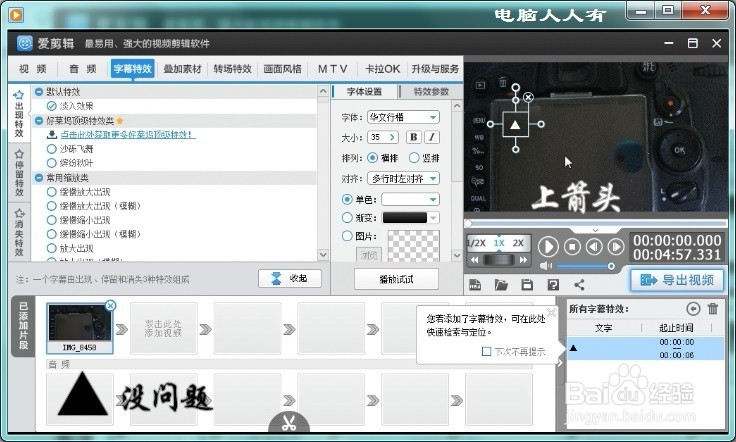Switch to the overlay material tab
This screenshot has height=442, width=736.
click(x=182, y=69)
